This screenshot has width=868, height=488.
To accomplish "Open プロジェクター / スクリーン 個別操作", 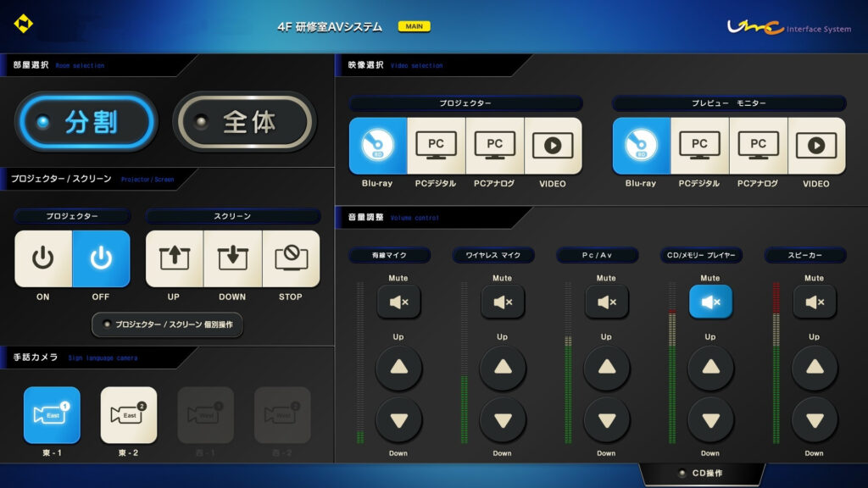I will (168, 324).
